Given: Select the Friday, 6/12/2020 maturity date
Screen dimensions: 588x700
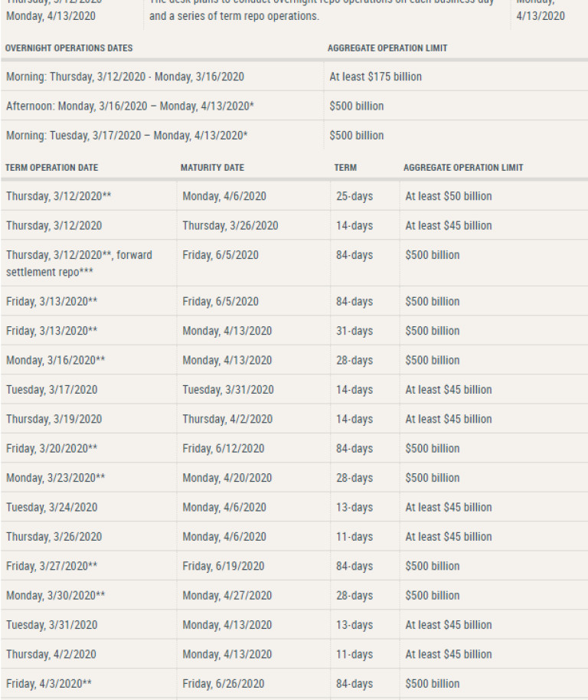Looking at the screenshot, I should point(223,449).
